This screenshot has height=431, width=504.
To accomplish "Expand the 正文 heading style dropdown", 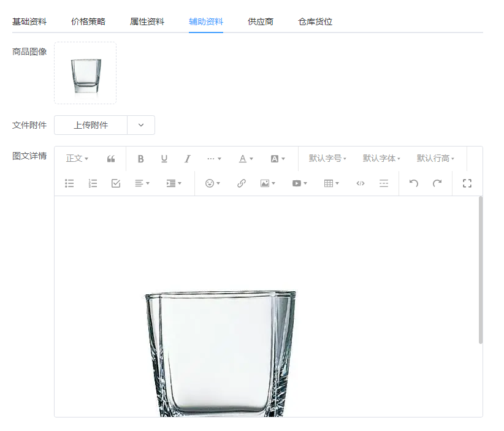I will point(77,159).
